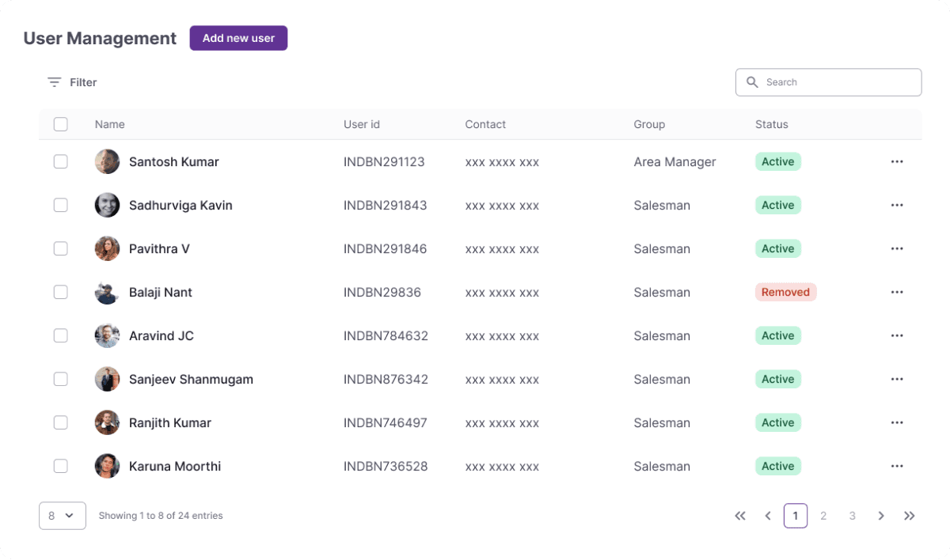Image resolution: width=950 pixels, height=560 pixels.
Task: Check the Balaji Nant row checkbox
Action: (60, 292)
